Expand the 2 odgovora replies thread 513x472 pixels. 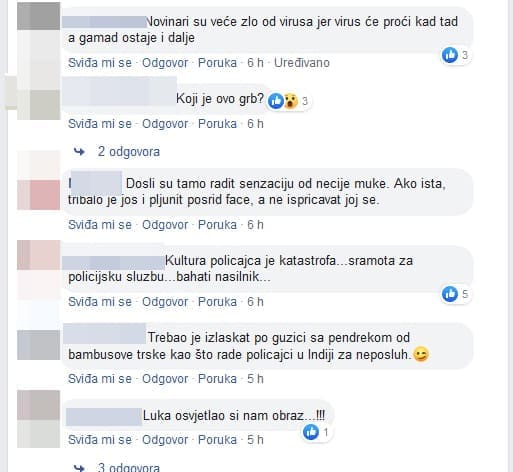coord(129,152)
